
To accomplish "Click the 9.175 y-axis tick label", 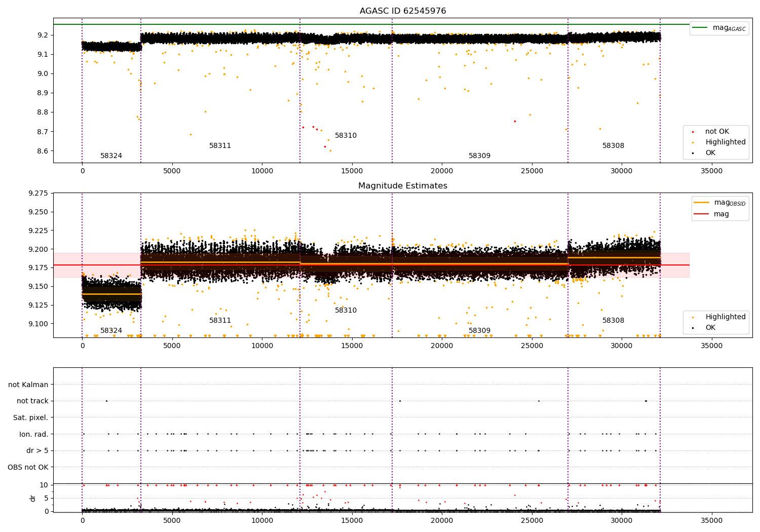I will (x=38, y=268).
